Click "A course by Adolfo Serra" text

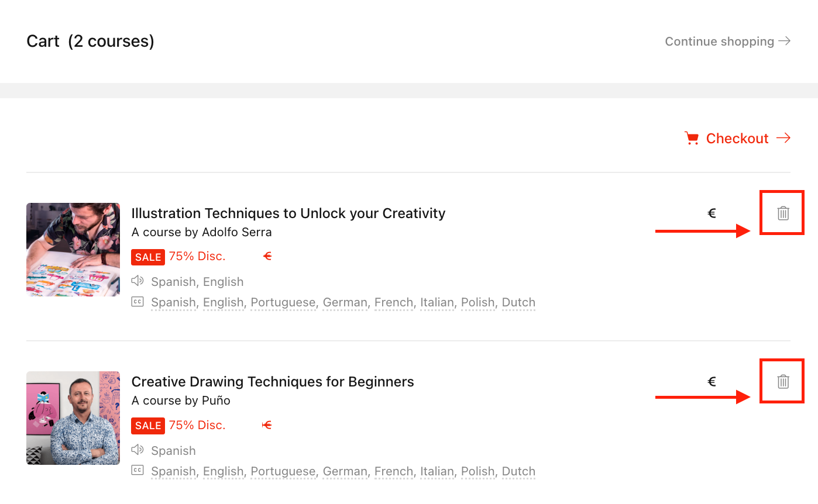202,232
